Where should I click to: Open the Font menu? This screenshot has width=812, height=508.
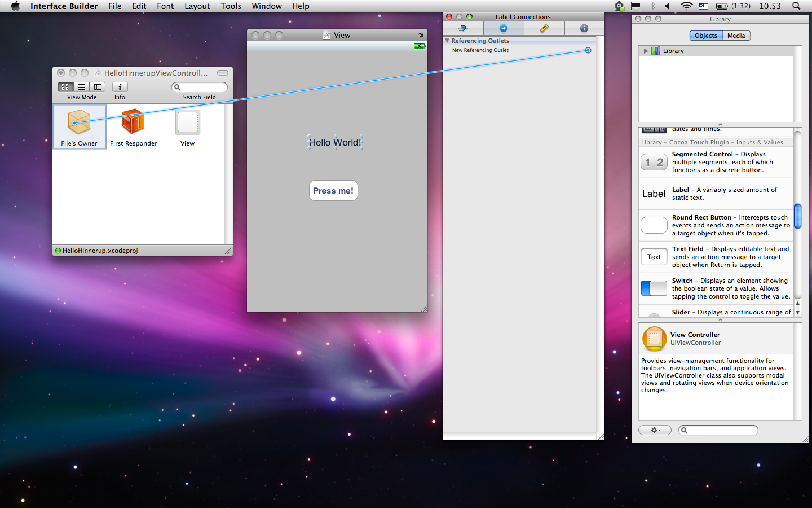pyautogui.click(x=165, y=6)
